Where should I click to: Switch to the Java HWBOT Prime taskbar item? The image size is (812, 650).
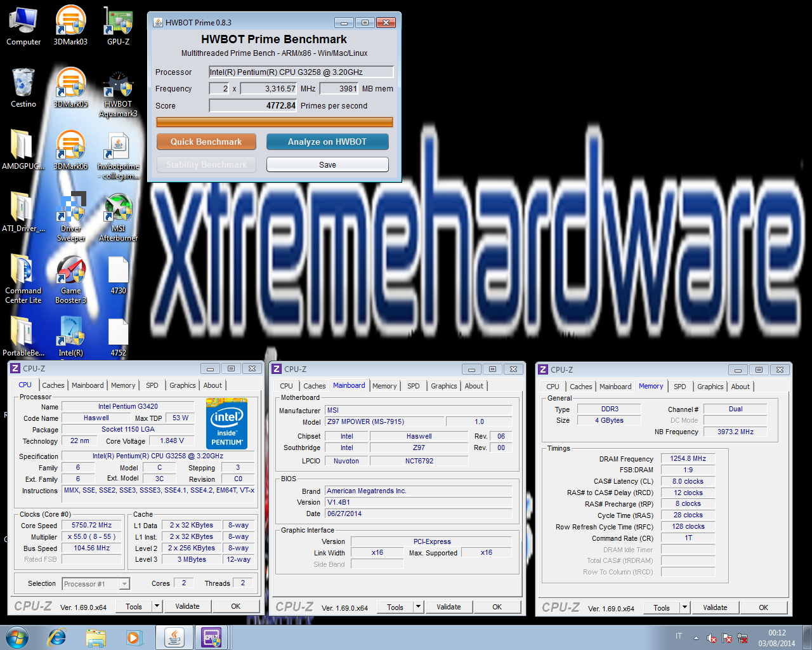click(174, 637)
